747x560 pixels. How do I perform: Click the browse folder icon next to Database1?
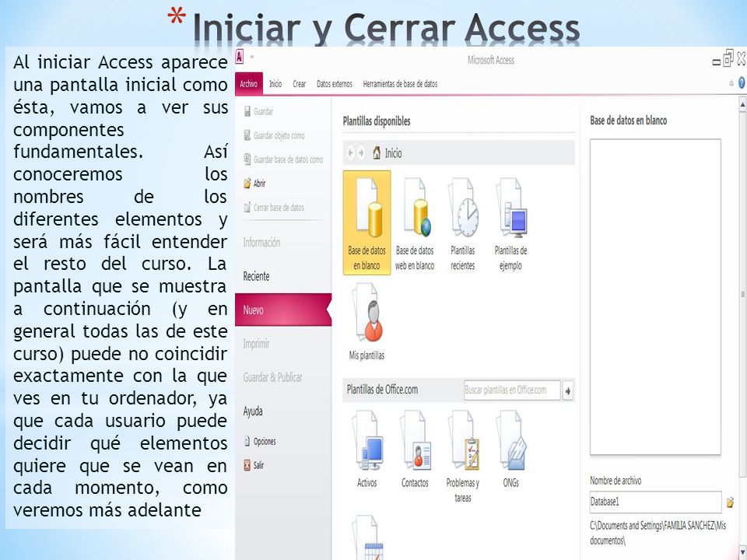[730, 502]
